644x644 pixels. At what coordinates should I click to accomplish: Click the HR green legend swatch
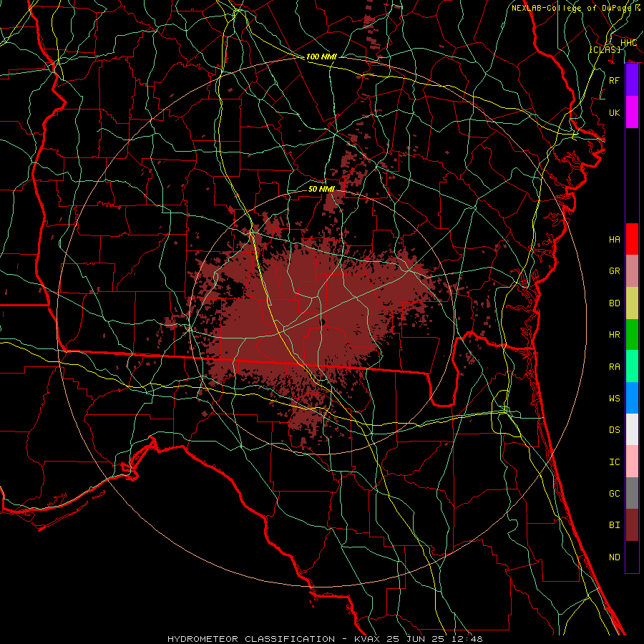632,335
